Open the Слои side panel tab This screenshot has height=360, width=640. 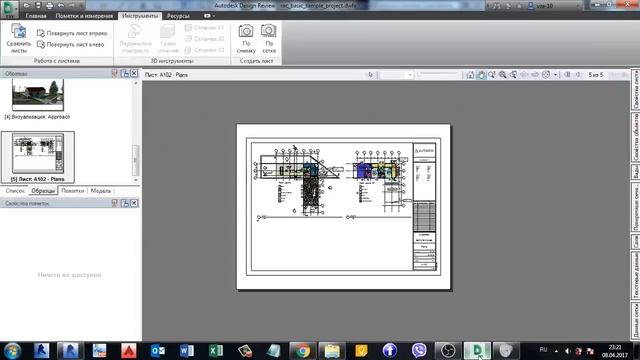tap(636, 242)
